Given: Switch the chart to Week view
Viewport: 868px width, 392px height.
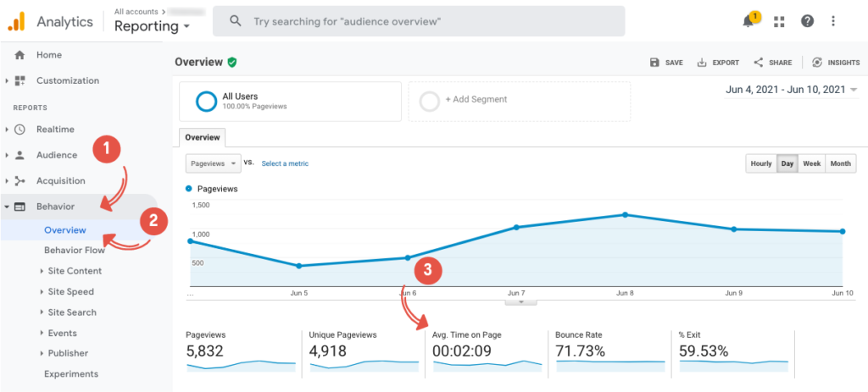Looking at the screenshot, I should (x=811, y=163).
